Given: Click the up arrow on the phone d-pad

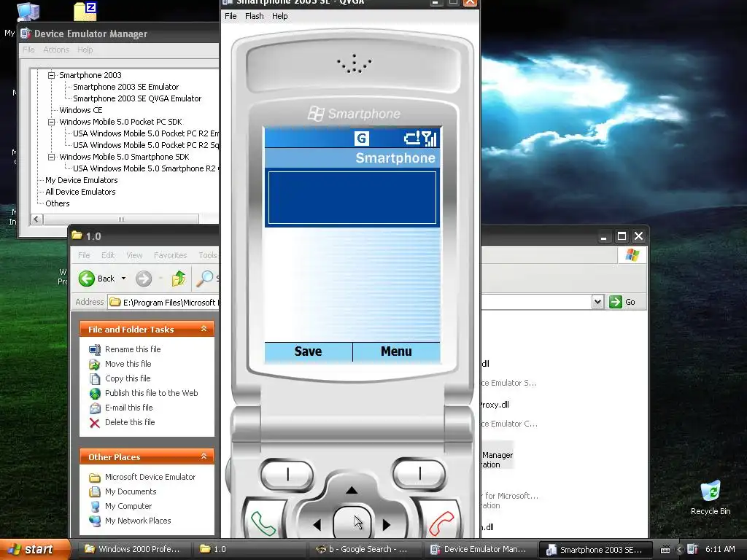Looking at the screenshot, I should [352, 490].
